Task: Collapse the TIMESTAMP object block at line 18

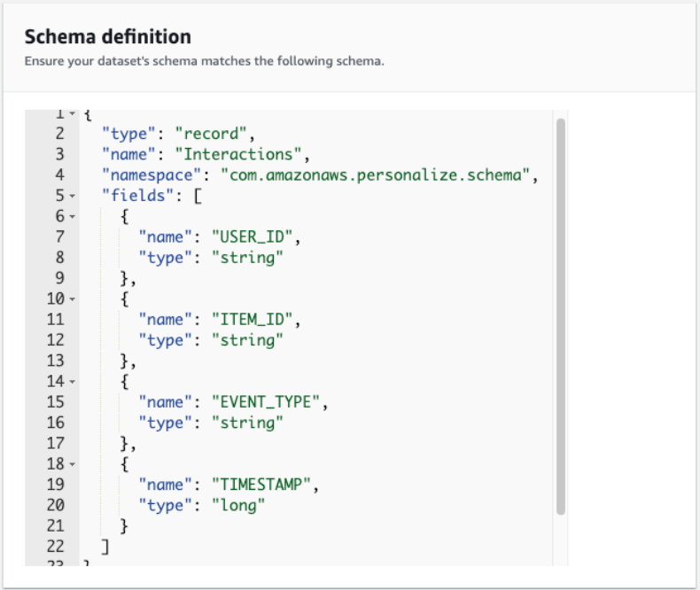Action: point(73,464)
